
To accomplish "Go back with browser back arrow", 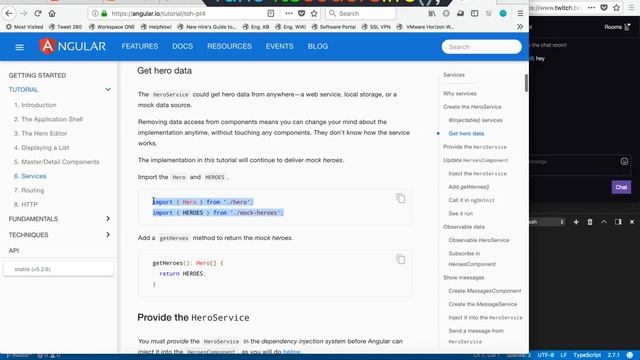I will (9, 13).
